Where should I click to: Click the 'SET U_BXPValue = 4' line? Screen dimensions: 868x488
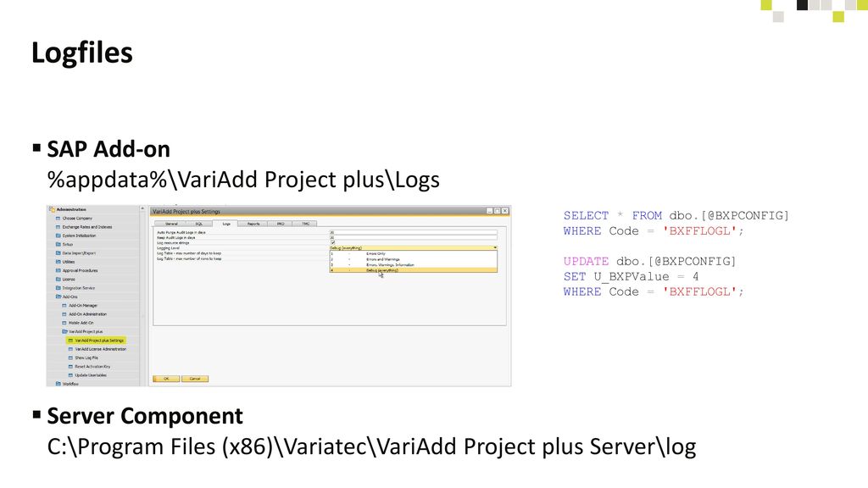pyautogui.click(x=631, y=276)
